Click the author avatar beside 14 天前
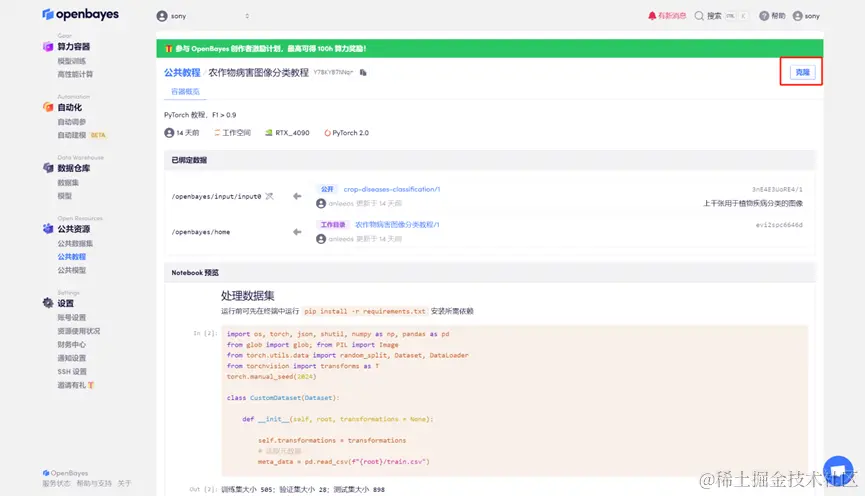 pyautogui.click(x=169, y=133)
